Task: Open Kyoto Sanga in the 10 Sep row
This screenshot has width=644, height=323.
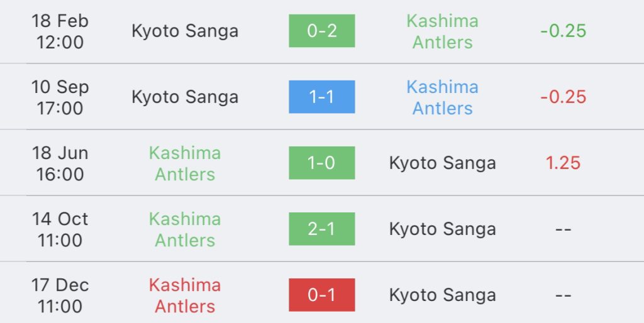Action: (x=185, y=97)
